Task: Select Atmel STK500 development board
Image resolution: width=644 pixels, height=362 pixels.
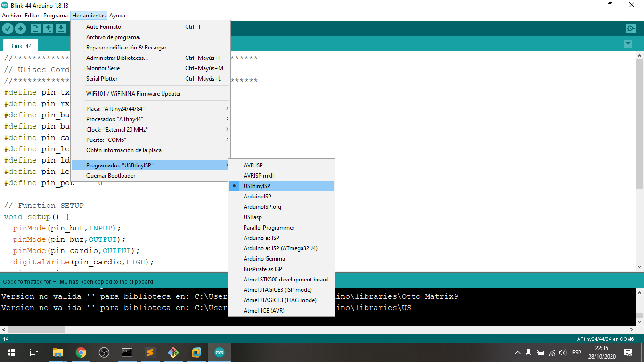Action: pyautogui.click(x=281, y=280)
